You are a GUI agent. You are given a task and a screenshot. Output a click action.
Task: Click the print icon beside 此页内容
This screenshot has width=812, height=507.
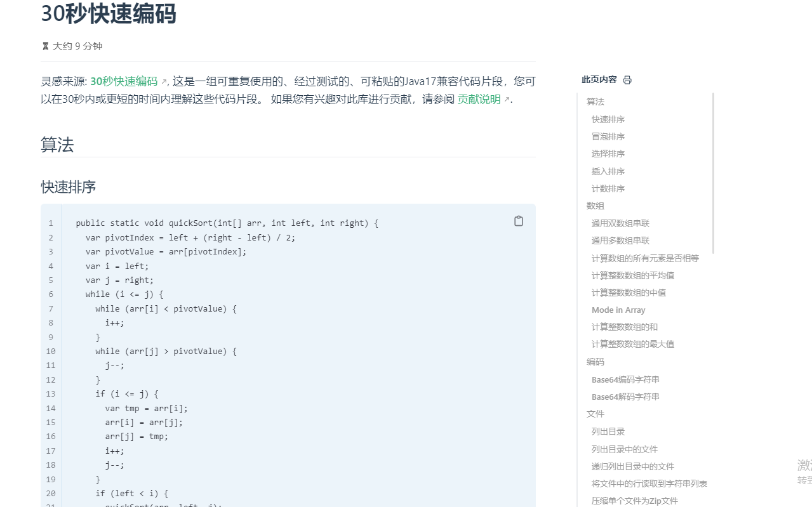pos(627,80)
